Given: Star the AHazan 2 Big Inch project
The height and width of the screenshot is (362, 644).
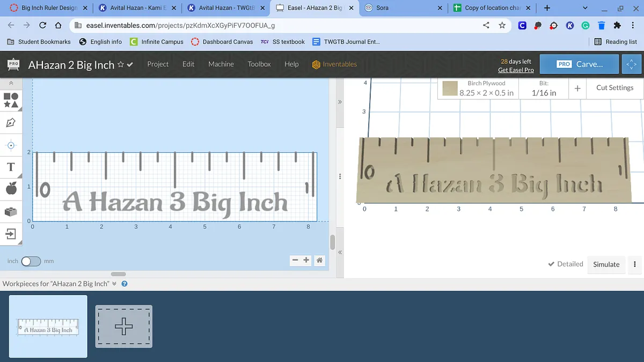Looking at the screenshot, I should pos(121,64).
